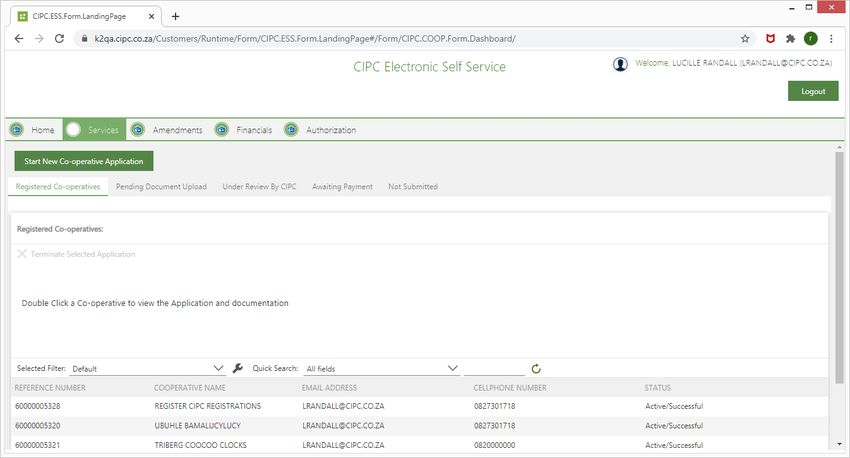Reload the current page
850x458 pixels.
[59, 38]
